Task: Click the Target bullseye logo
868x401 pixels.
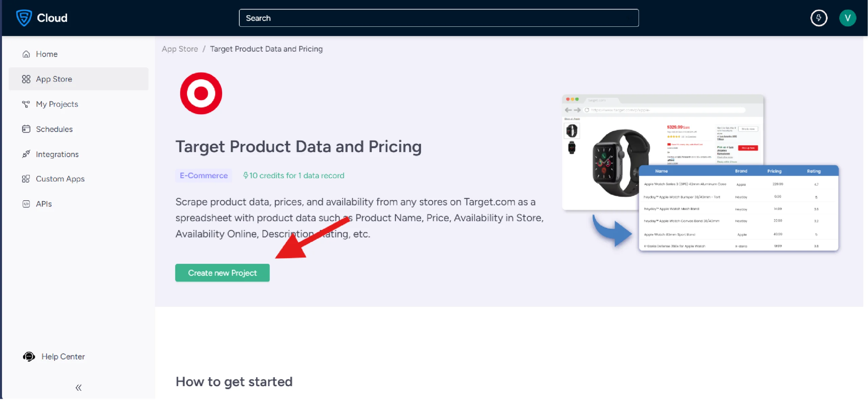Action: [x=201, y=93]
